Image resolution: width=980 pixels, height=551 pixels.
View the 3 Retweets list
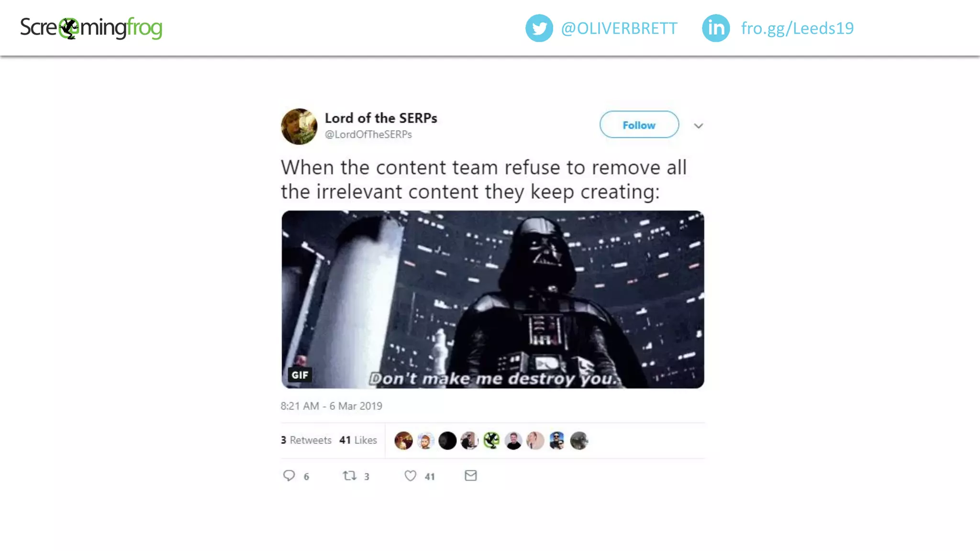pyautogui.click(x=306, y=440)
